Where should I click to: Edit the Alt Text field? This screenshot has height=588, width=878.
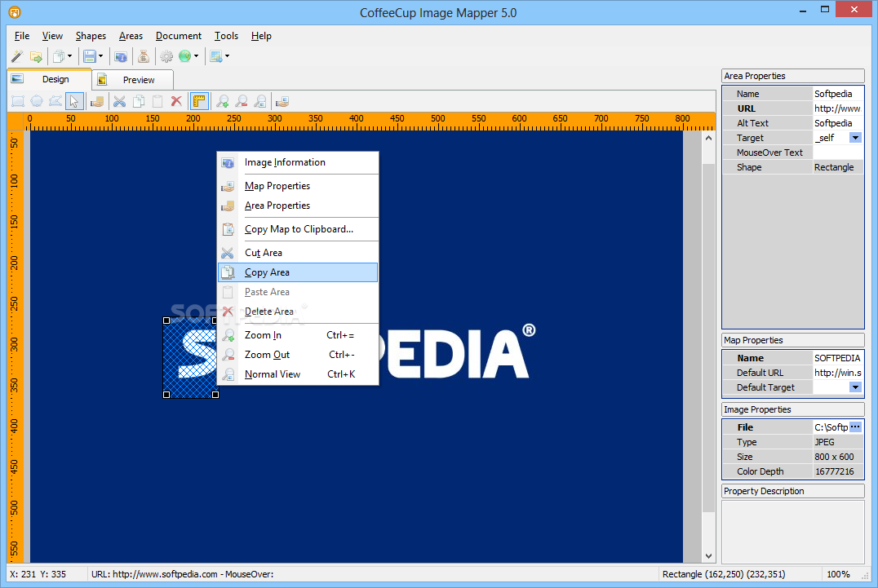click(838, 123)
